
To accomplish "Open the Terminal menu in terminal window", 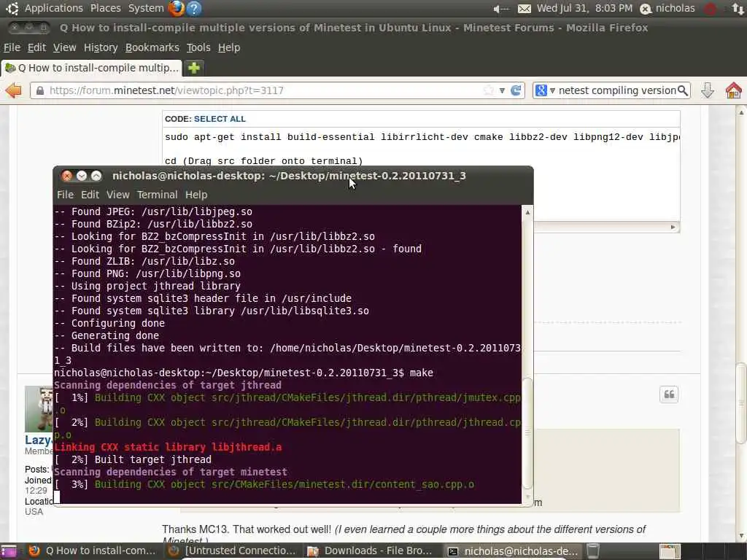I will 158,195.
